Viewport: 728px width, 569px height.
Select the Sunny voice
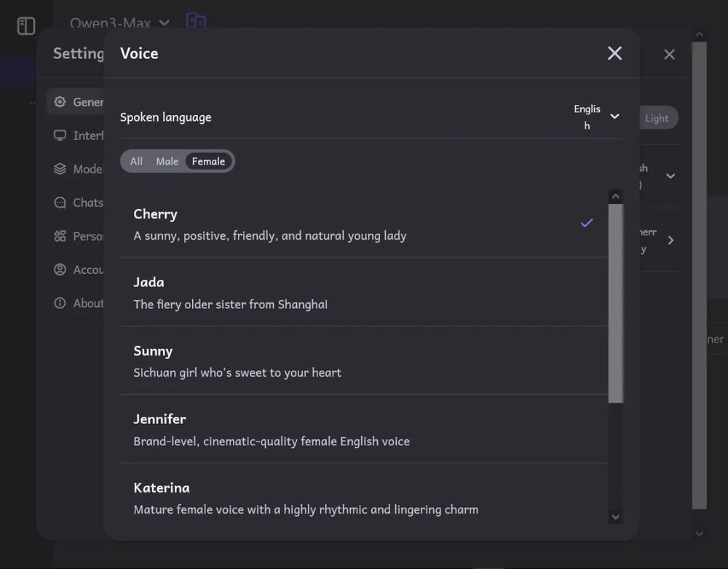[363, 361]
